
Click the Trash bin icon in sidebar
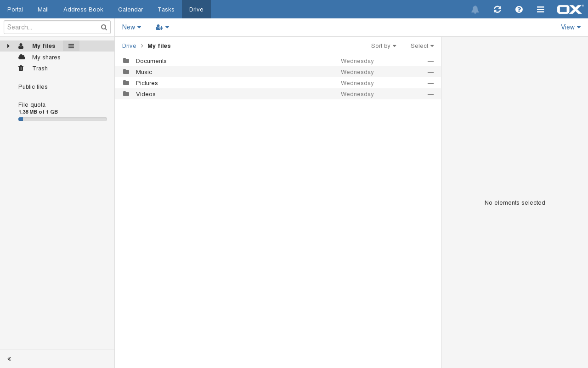(21, 69)
